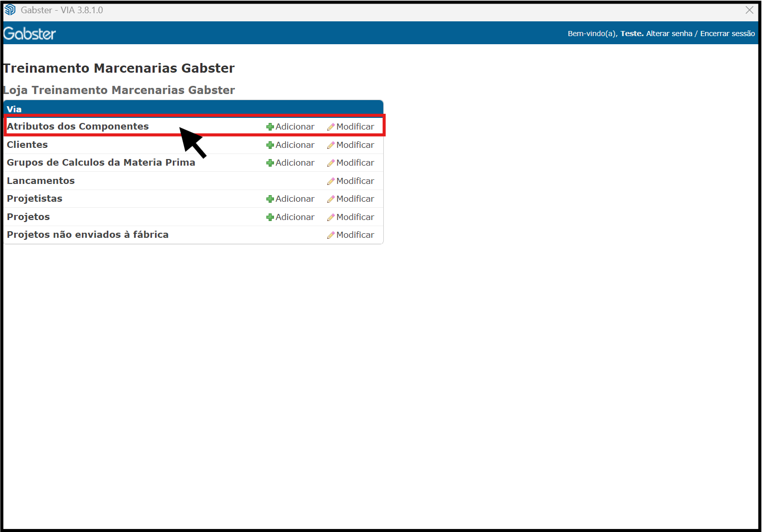The image size is (762, 532).
Task: Click Adicionar text in the Clientes row
Action: (295, 145)
